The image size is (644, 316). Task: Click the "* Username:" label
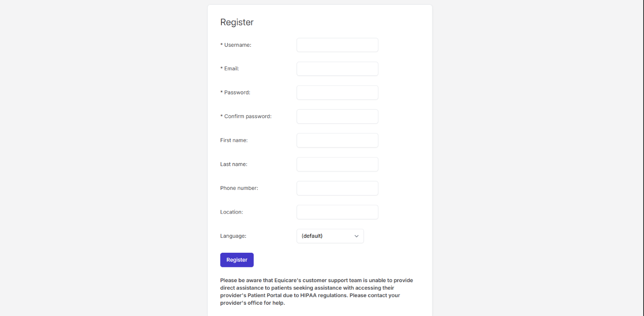click(236, 45)
